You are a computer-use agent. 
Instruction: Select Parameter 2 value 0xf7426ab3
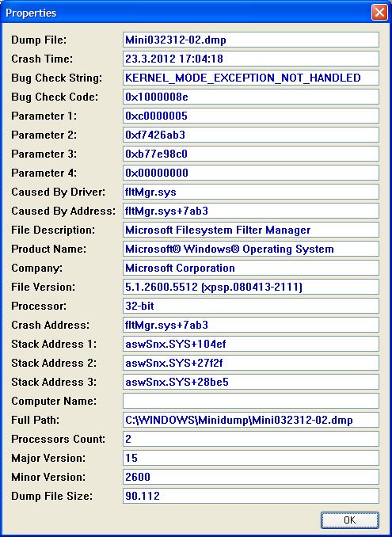coord(251,135)
